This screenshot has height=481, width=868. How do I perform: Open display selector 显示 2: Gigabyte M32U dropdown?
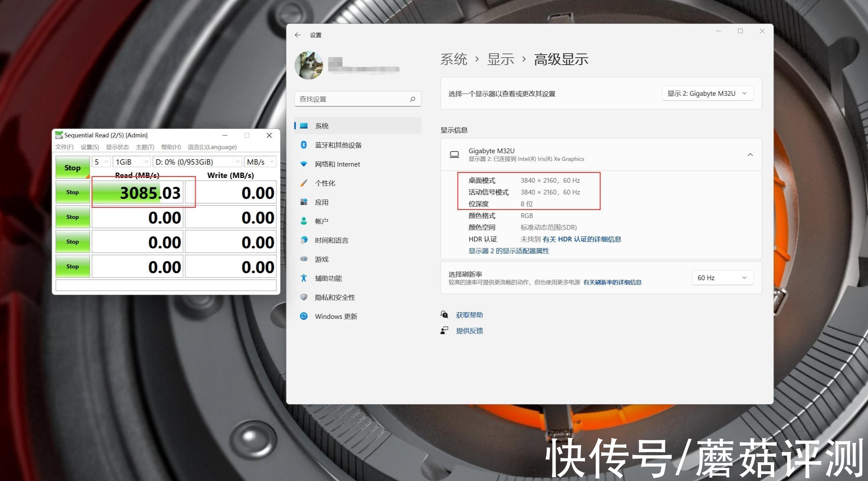708,93
